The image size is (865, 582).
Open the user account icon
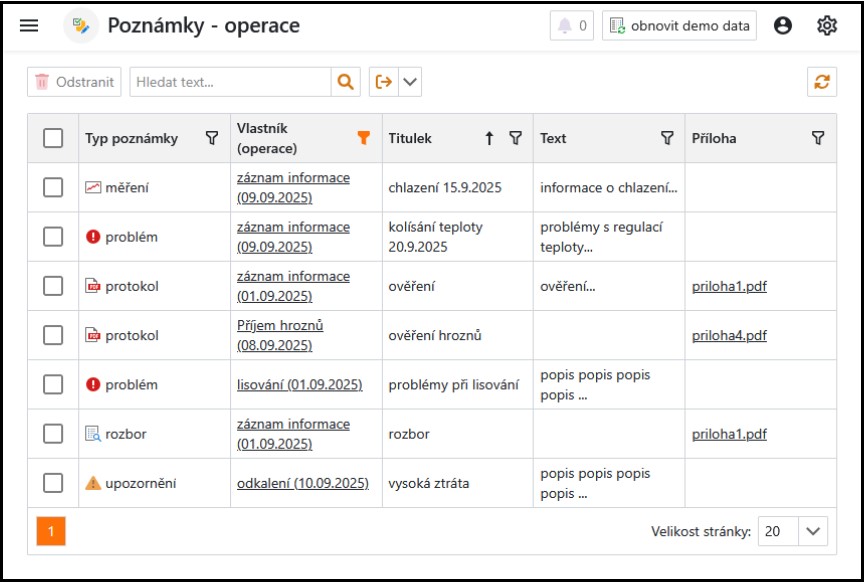pos(783,26)
